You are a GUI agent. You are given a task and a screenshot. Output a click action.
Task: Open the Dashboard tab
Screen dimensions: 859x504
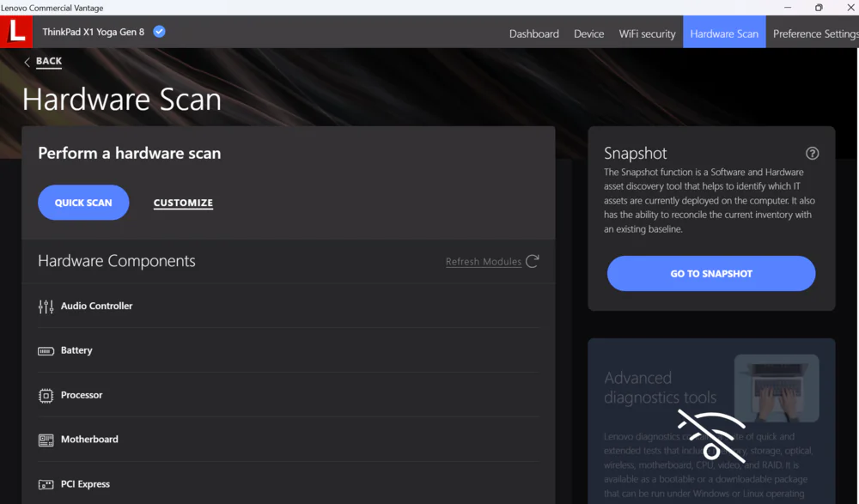point(533,33)
